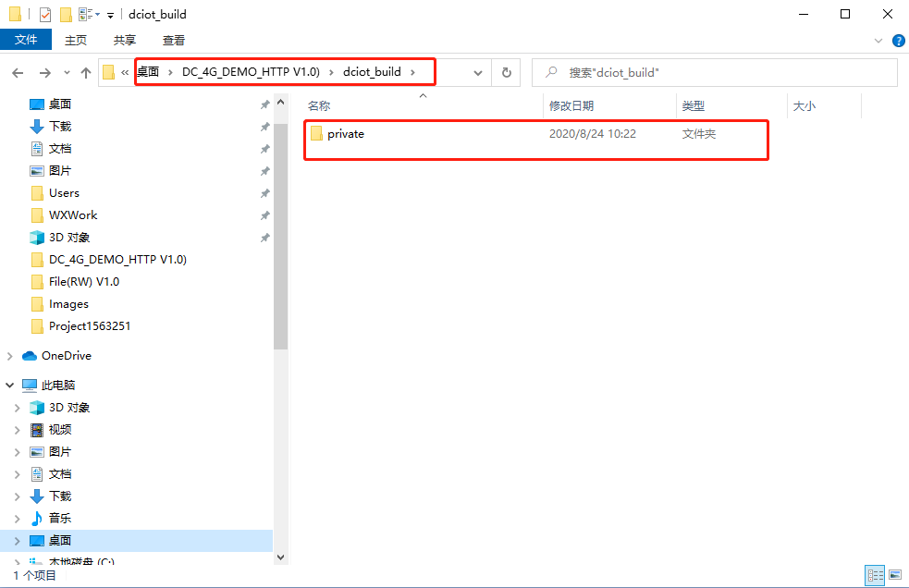The width and height of the screenshot is (909, 588).
Task: Click the Properties icon in quick access toolbar
Action: click(44, 15)
